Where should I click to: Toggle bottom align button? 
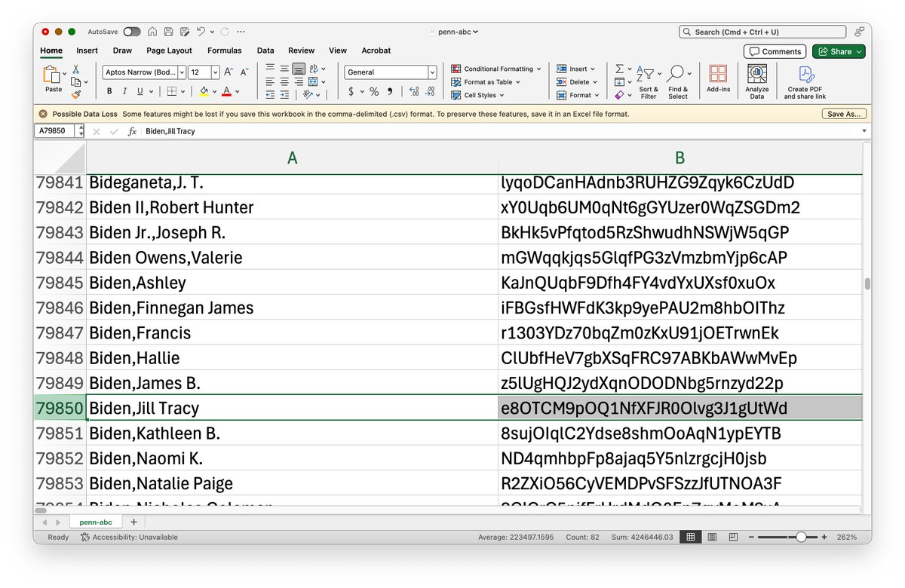(299, 69)
